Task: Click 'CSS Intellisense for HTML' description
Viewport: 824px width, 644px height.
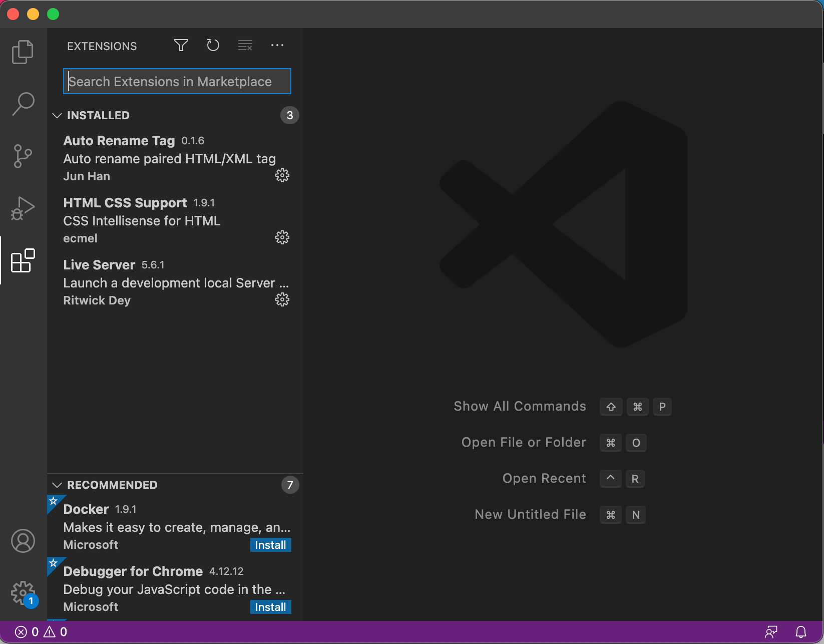Action: tap(142, 221)
